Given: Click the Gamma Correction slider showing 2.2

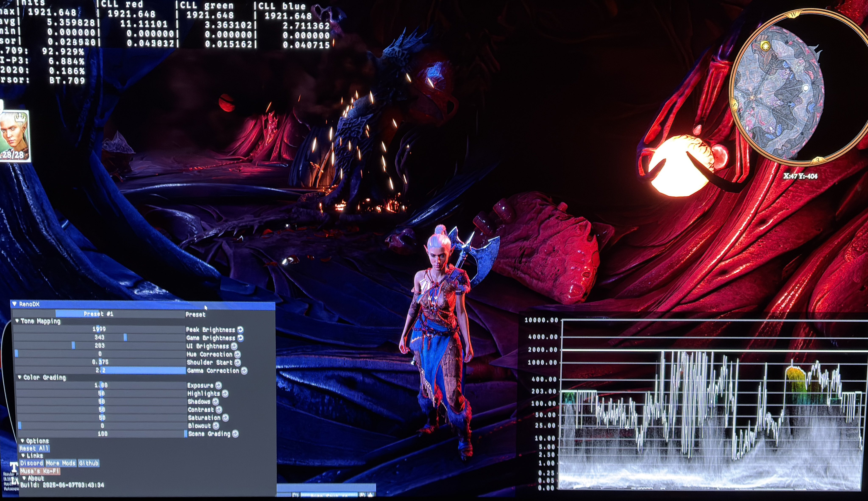Looking at the screenshot, I should [101, 371].
